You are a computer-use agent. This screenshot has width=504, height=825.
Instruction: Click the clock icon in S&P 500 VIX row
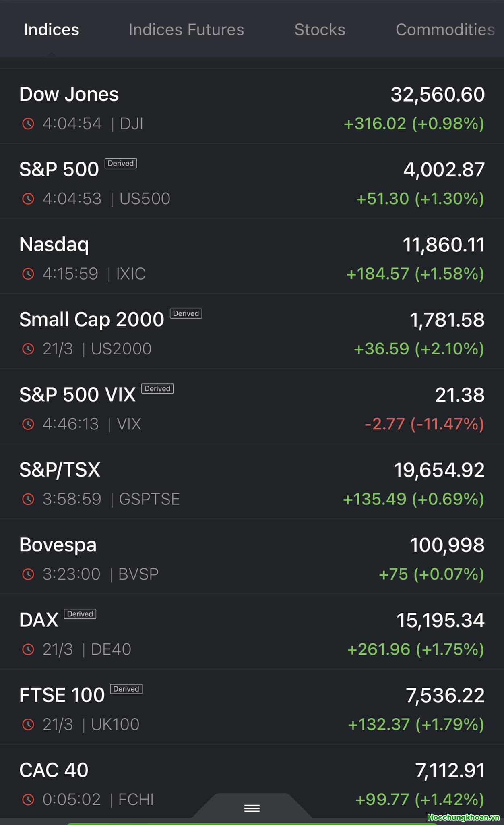coord(28,424)
